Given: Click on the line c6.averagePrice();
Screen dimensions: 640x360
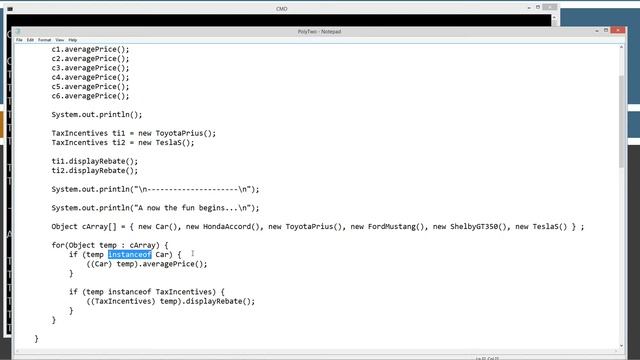Looking at the screenshot, I should pos(90,96).
